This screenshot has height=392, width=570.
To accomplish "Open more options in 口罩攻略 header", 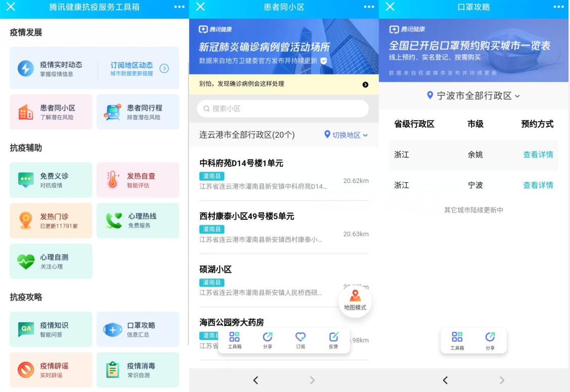I will tap(559, 7).
